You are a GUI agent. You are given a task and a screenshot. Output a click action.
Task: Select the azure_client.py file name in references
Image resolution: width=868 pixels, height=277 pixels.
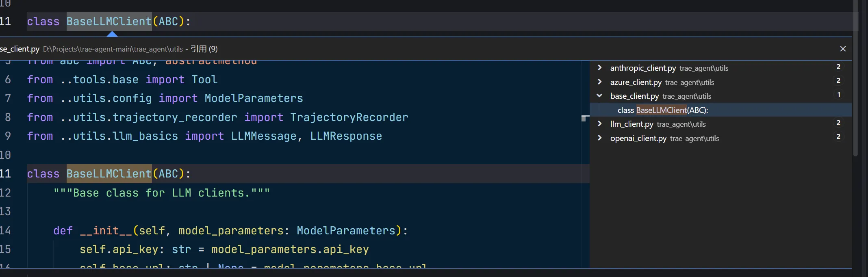point(636,82)
